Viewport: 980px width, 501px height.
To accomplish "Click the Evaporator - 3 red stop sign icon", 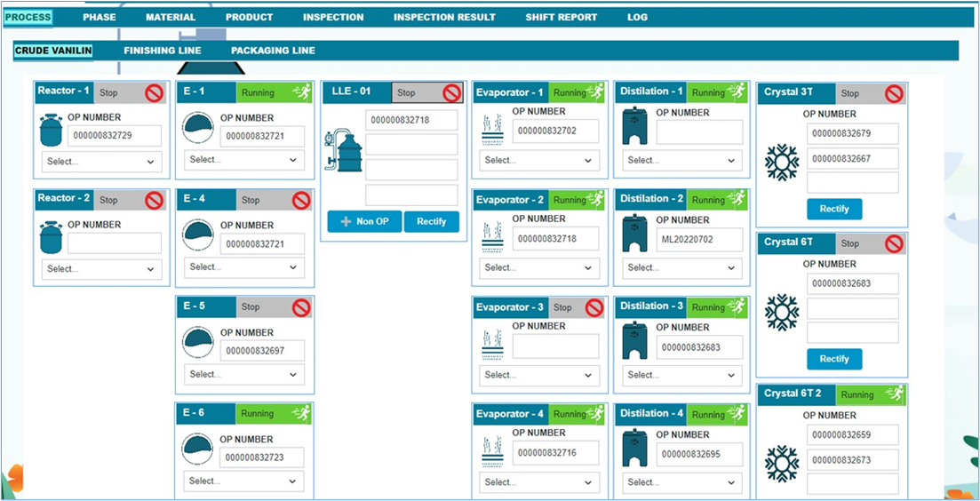I will [x=594, y=307].
